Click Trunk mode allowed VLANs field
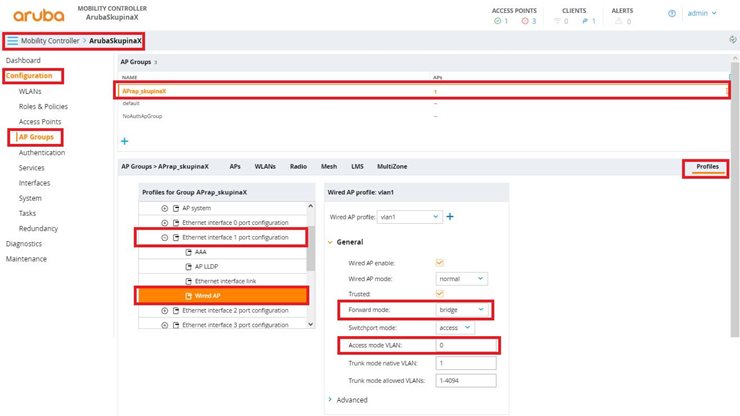 (466, 381)
